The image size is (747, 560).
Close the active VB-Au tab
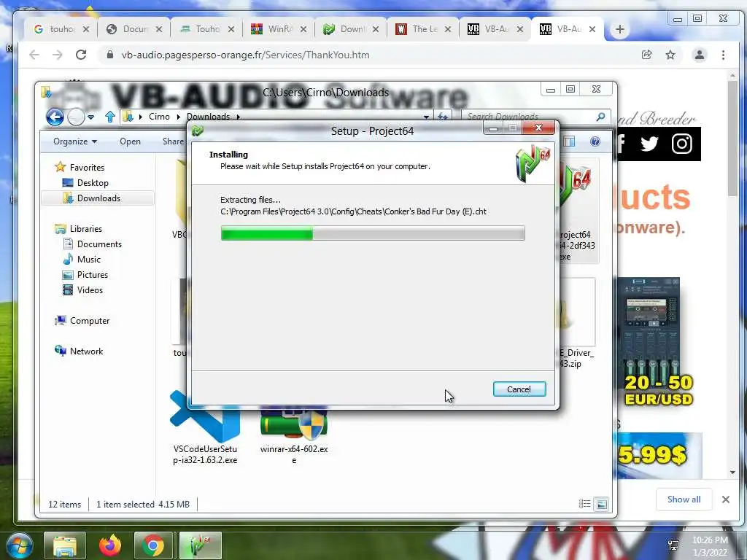click(592, 29)
